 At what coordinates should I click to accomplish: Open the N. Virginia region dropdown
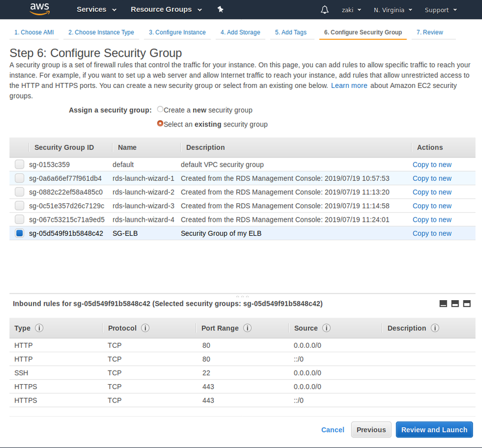(390, 10)
